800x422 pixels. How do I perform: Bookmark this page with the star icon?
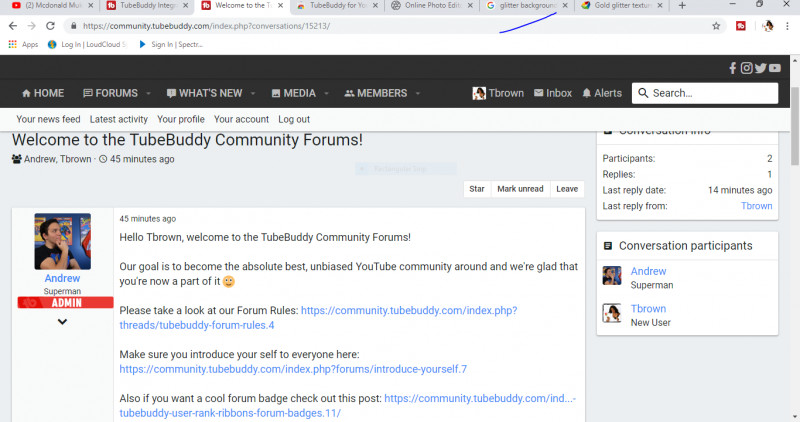click(x=716, y=26)
